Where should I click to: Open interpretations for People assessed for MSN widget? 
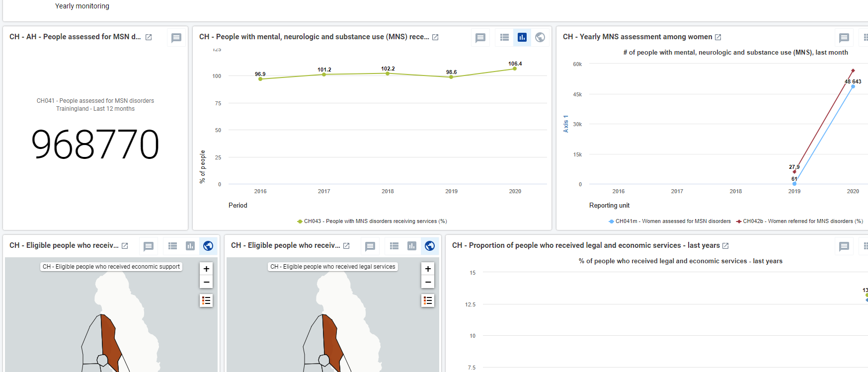(x=176, y=38)
